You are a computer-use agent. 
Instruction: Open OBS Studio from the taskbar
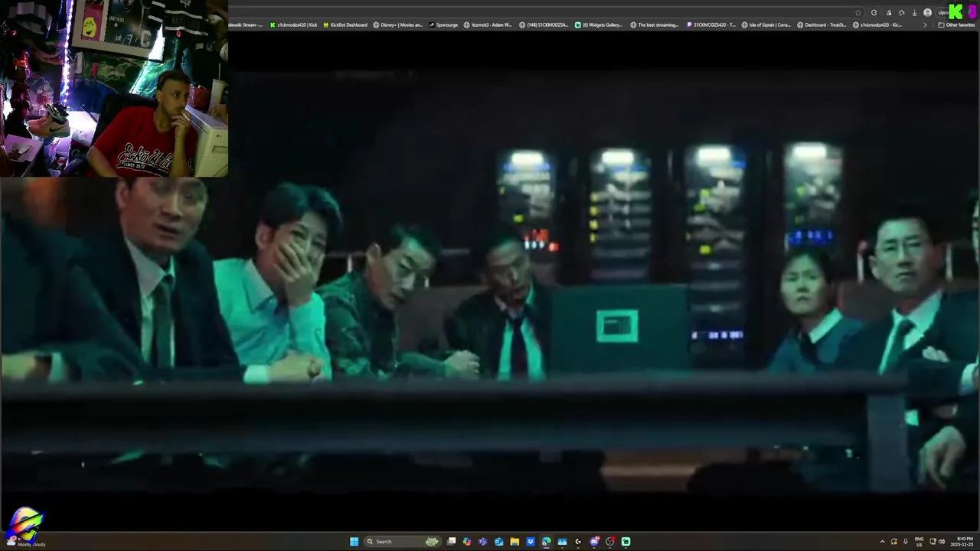[x=610, y=542]
